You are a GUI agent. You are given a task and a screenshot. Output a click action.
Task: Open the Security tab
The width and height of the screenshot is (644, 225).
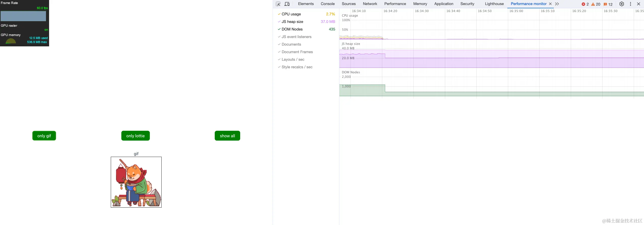point(467,4)
